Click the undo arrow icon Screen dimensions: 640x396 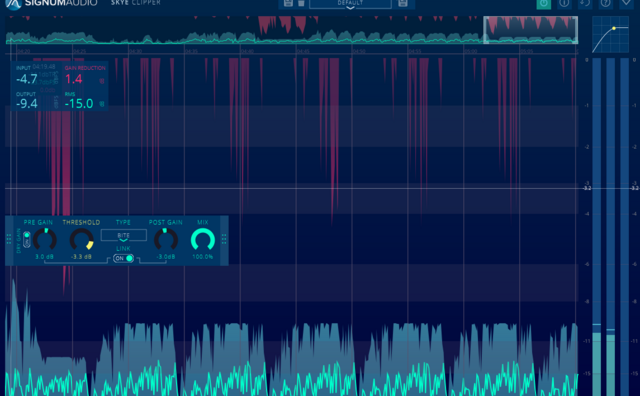coord(585,3)
